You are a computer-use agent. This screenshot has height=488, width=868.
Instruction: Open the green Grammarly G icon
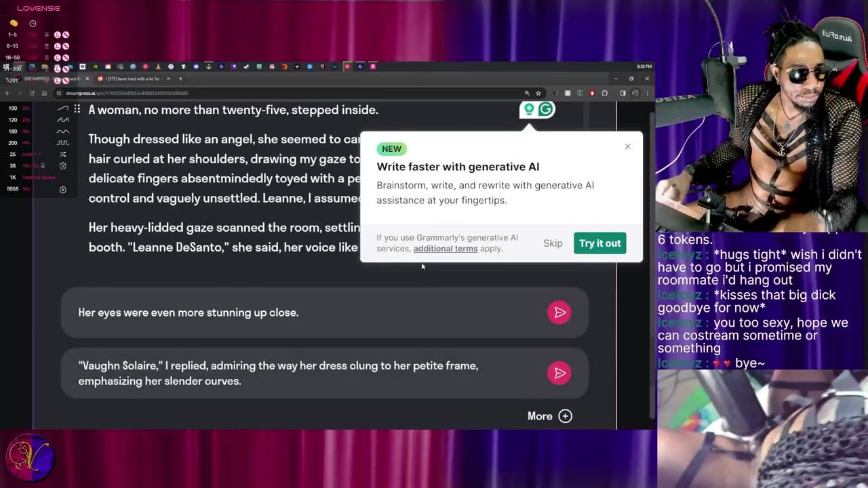(x=546, y=109)
